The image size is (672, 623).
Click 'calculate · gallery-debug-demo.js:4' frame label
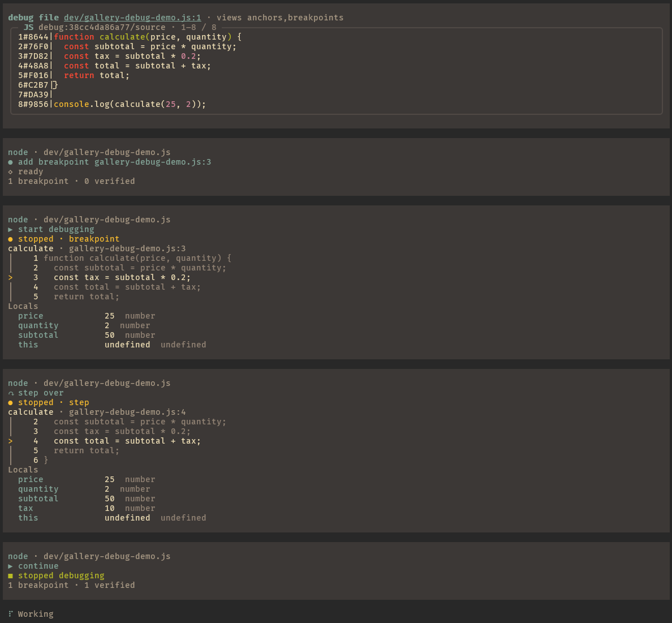pos(97,412)
